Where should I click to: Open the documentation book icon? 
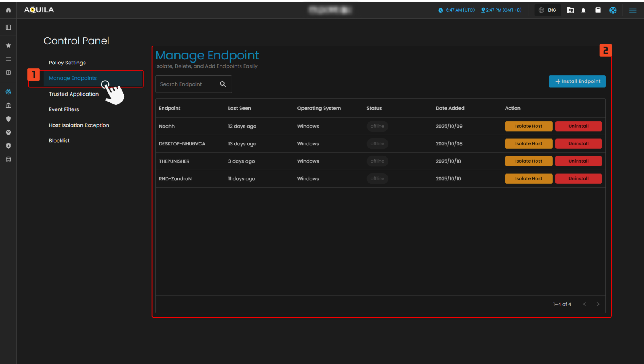click(x=598, y=10)
